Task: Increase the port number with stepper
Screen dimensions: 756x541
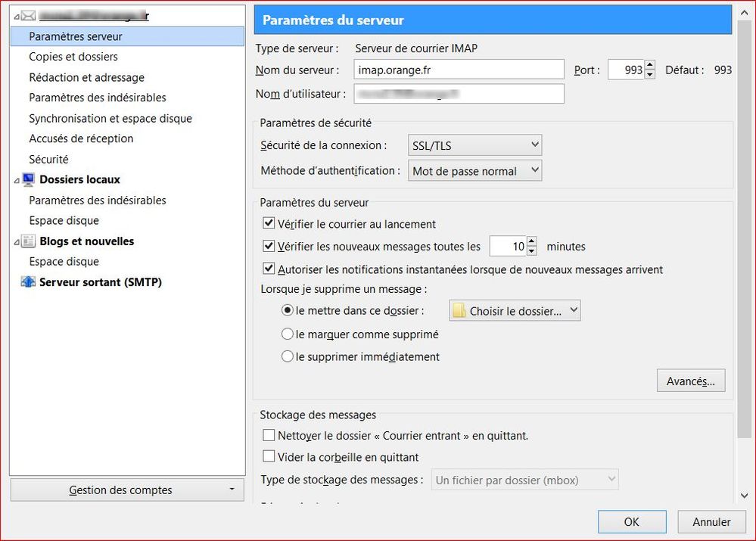Action: pos(650,66)
